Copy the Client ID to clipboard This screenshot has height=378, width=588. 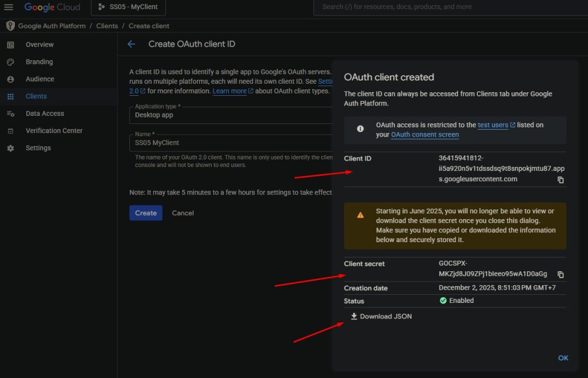560,180
